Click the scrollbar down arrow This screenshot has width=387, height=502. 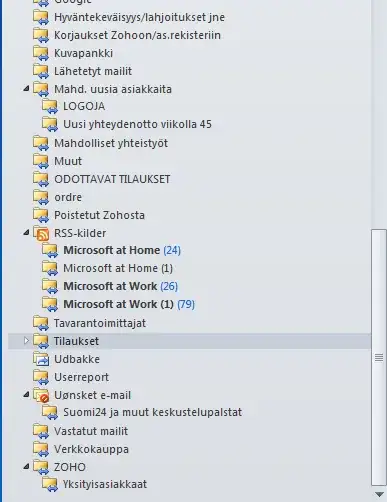379,494
